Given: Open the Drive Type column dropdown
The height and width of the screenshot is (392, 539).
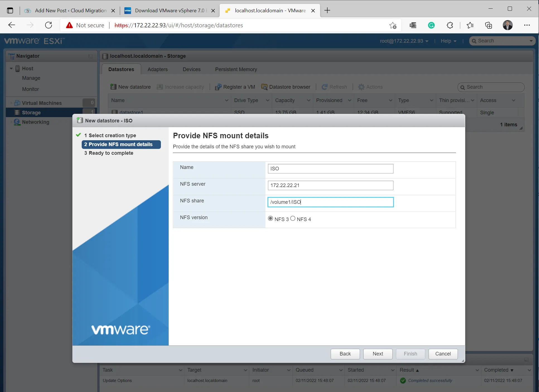Looking at the screenshot, I should tap(267, 100).
